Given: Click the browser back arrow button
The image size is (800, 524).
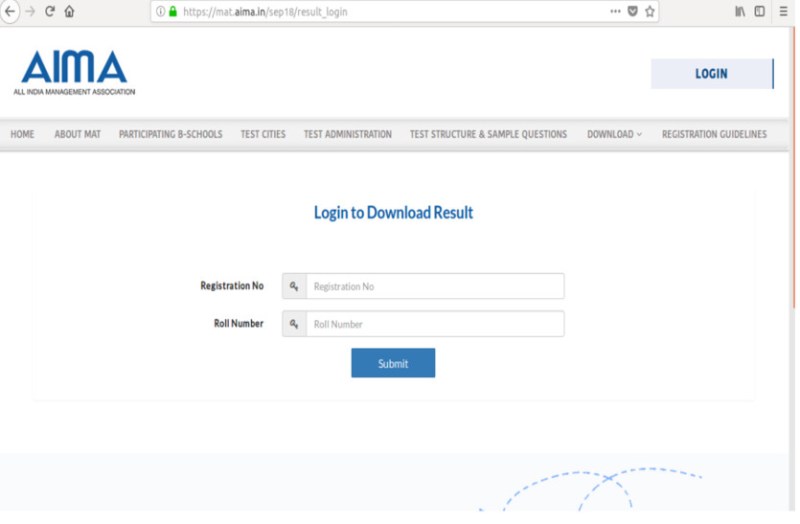Looking at the screenshot, I should click(11, 12).
